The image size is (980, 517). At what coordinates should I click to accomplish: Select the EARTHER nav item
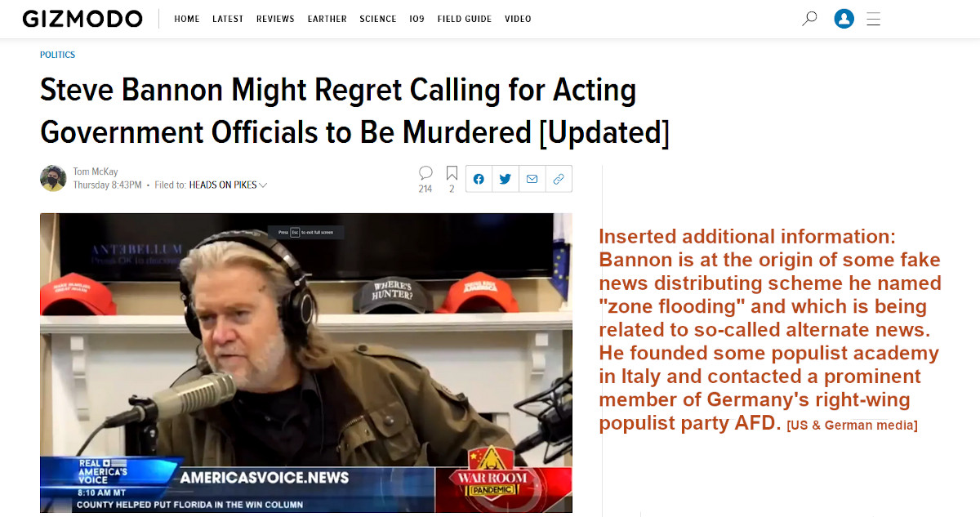point(327,19)
